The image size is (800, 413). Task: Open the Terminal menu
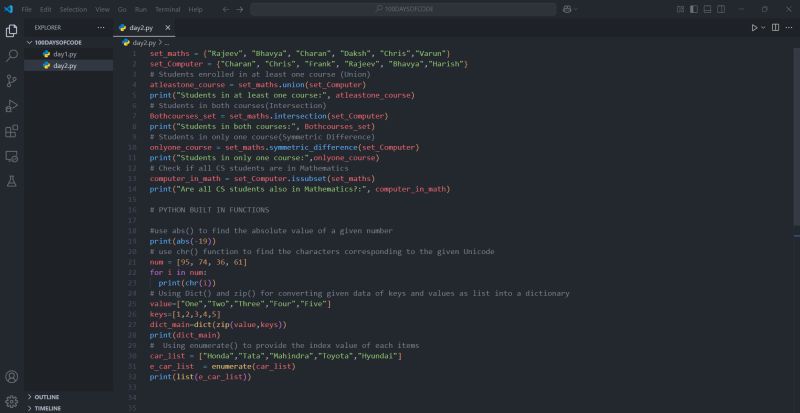pos(167,9)
